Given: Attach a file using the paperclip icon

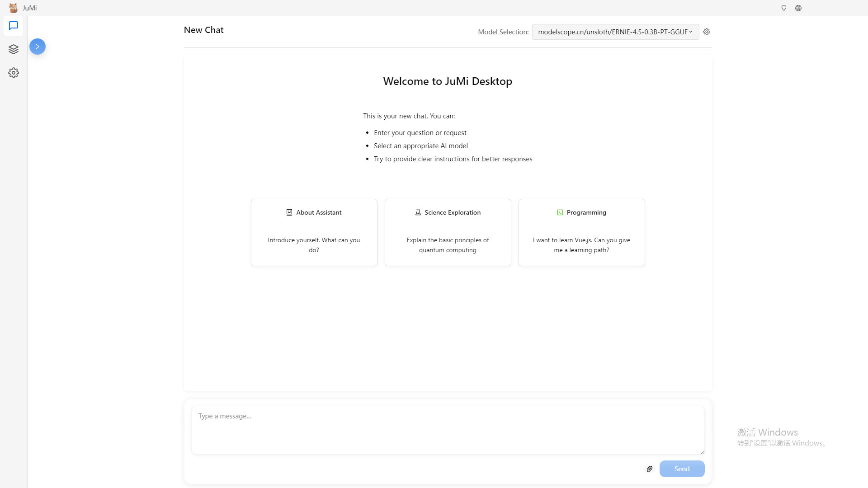Looking at the screenshot, I should pos(650,469).
